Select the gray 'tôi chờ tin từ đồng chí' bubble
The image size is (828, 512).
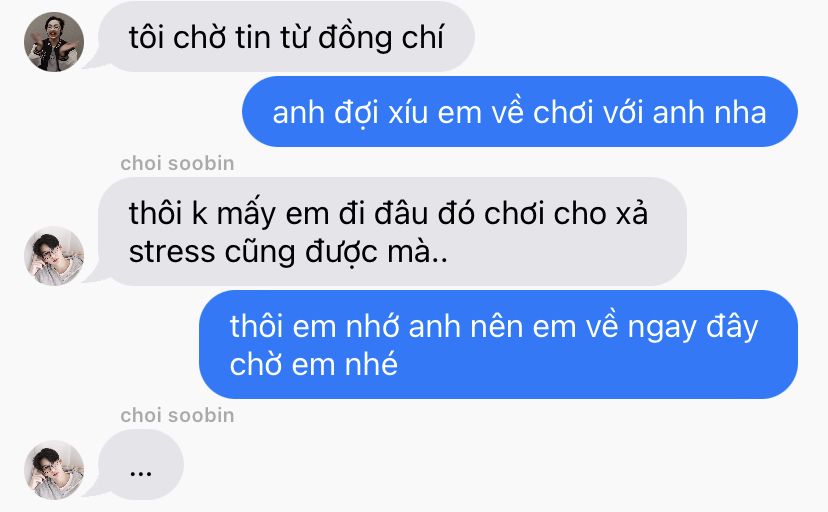tap(287, 37)
